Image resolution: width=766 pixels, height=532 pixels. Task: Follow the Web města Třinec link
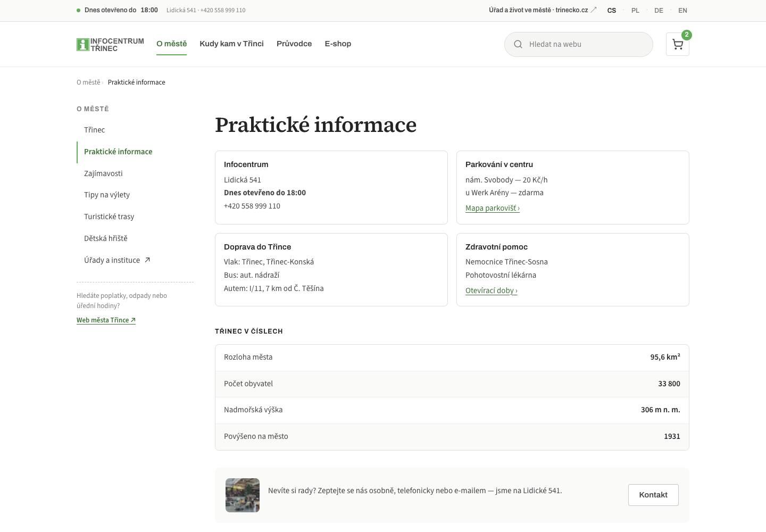(x=106, y=320)
